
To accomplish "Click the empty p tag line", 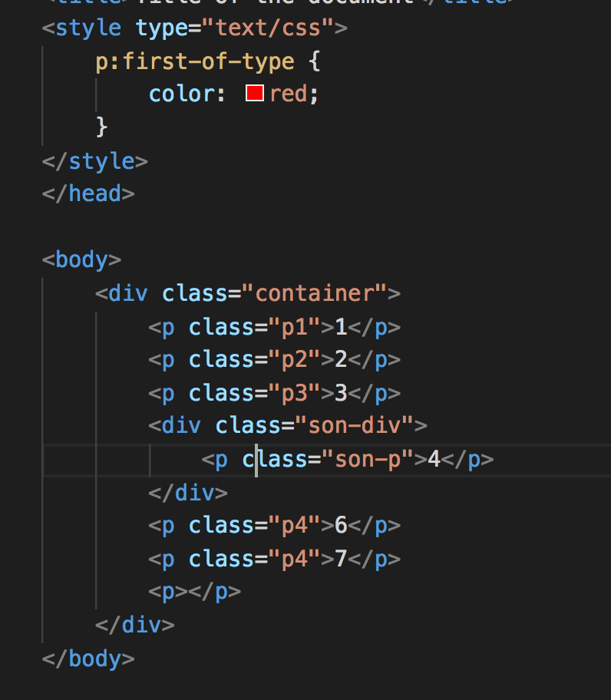I will [195, 592].
